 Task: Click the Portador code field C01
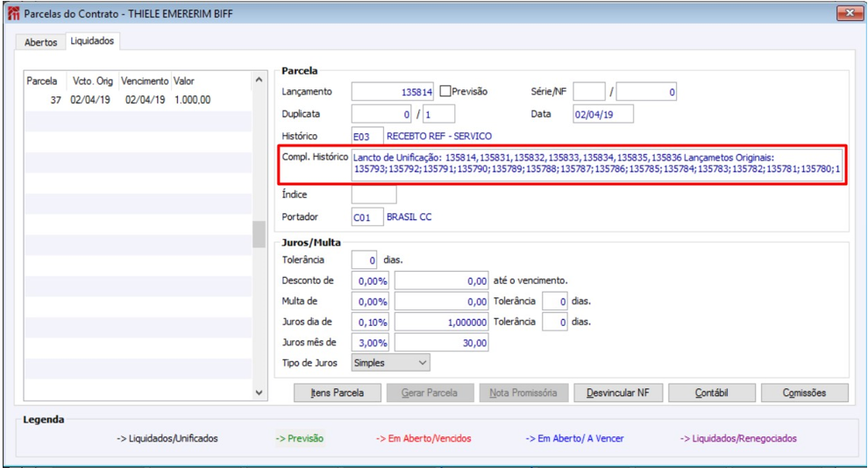(367, 217)
